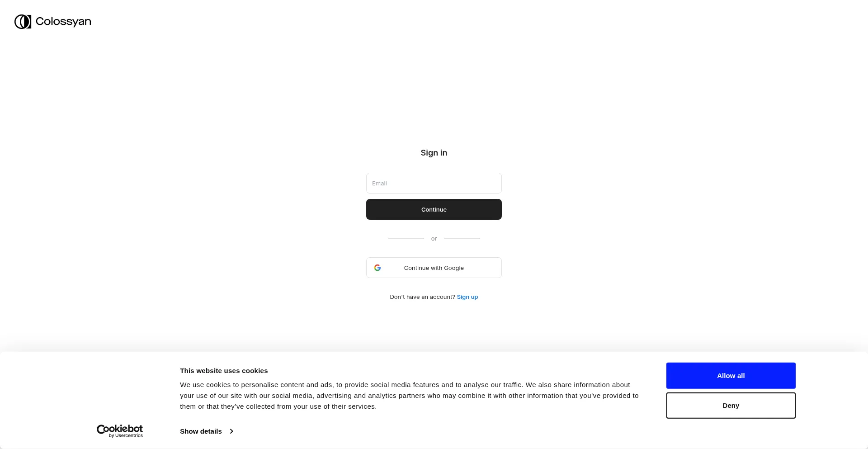Click the divider line left of 'or'

(x=406, y=238)
